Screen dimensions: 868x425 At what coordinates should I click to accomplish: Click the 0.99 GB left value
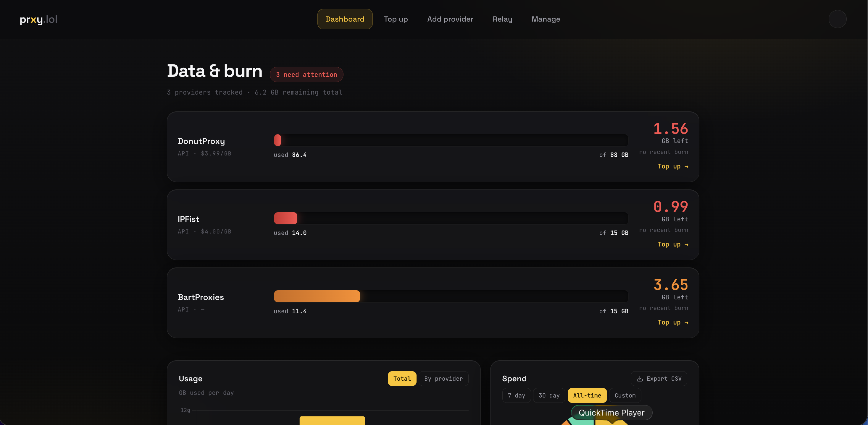(x=671, y=207)
